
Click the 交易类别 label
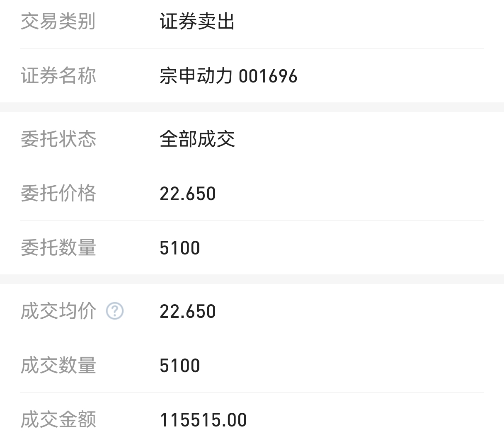pyautogui.click(x=58, y=22)
